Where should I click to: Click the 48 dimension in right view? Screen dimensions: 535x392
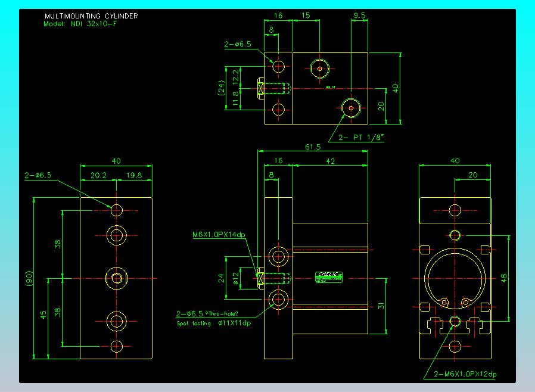(503, 277)
